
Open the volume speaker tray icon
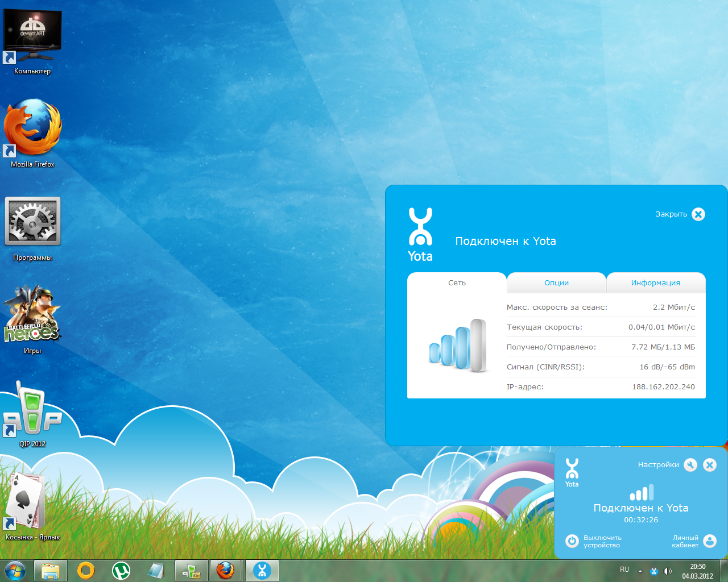pyautogui.click(x=668, y=571)
